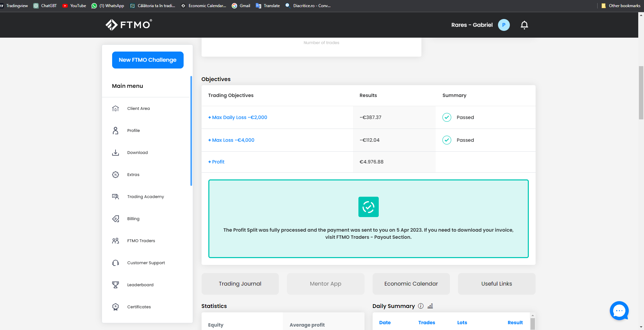This screenshot has height=330, width=644.
Task: Select the -€112.04 result value
Action: pos(369,140)
